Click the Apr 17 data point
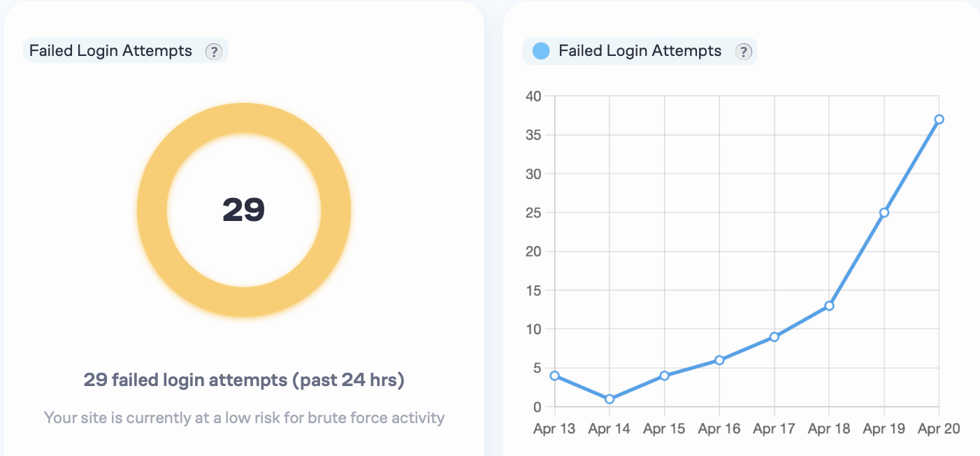Image resolution: width=980 pixels, height=456 pixels. tap(774, 337)
